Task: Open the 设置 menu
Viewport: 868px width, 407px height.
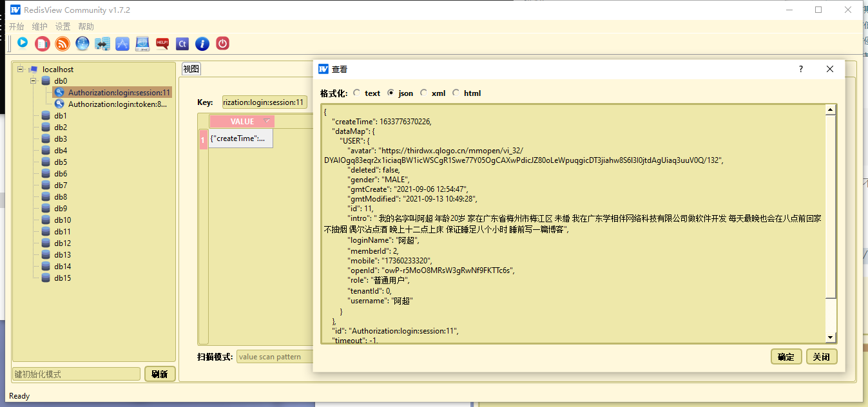Action: 63,26
